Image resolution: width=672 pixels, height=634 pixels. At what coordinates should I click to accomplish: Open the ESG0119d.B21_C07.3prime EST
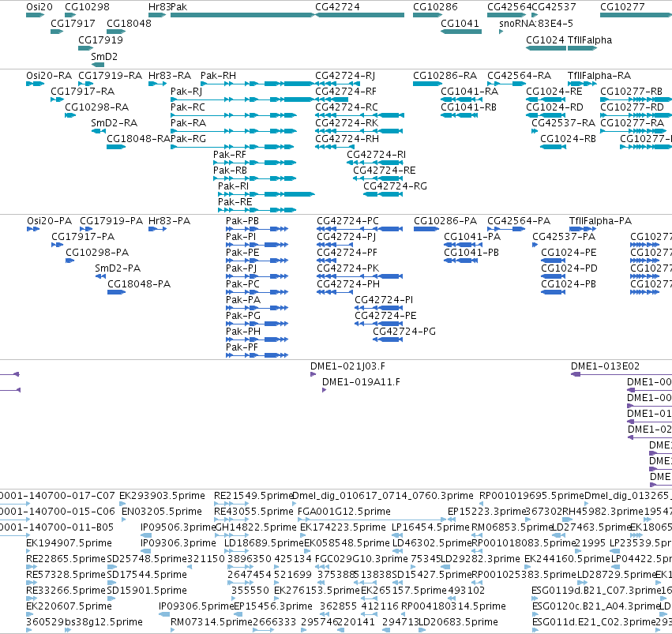click(534, 598)
